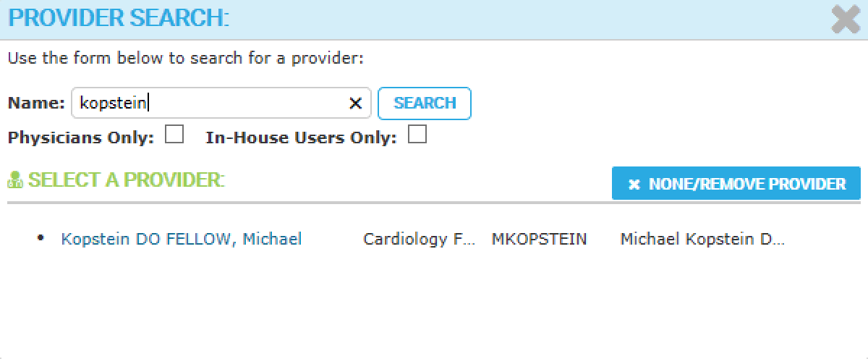Select Kopstein DO FELLOW, Michael link
Viewport: 868px width, 359px height.
182,239
